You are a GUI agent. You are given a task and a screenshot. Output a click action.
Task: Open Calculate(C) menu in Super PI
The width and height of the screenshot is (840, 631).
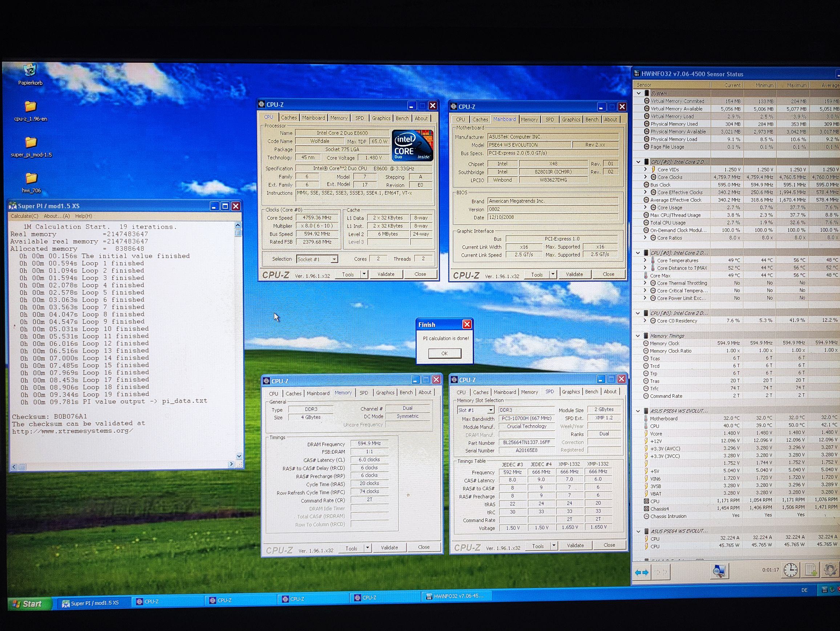[x=24, y=216]
